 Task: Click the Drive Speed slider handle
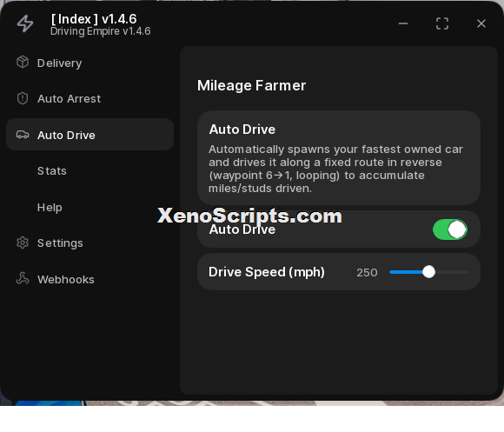pyautogui.click(x=428, y=272)
